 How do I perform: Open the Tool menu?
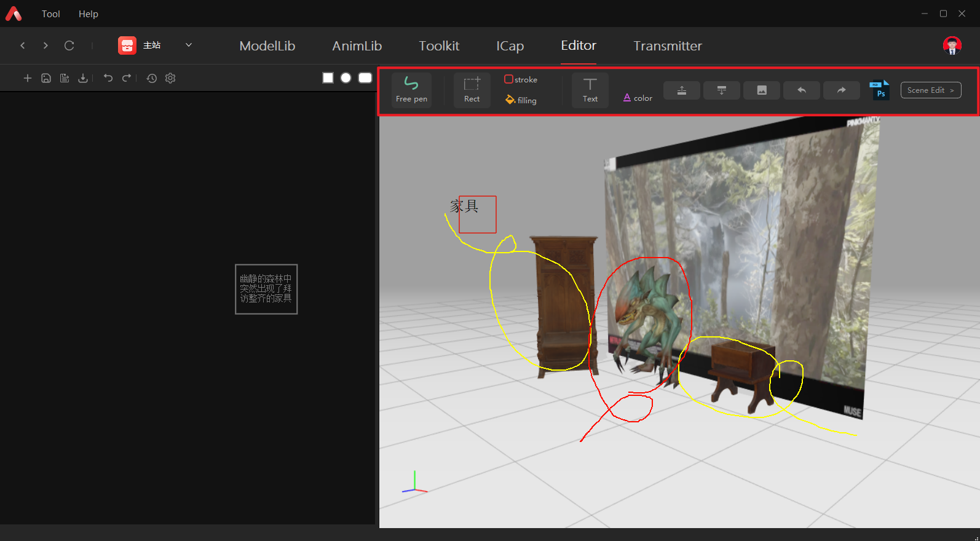[x=51, y=14]
